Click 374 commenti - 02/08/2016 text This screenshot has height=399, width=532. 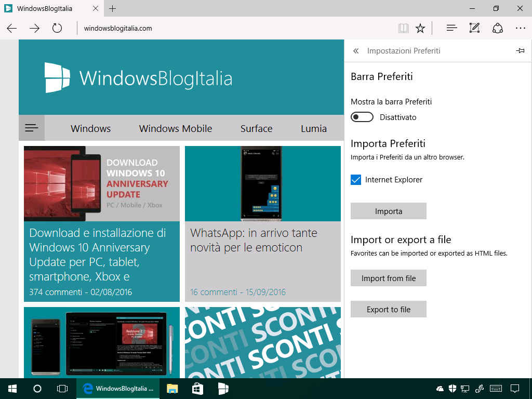[81, 292]
